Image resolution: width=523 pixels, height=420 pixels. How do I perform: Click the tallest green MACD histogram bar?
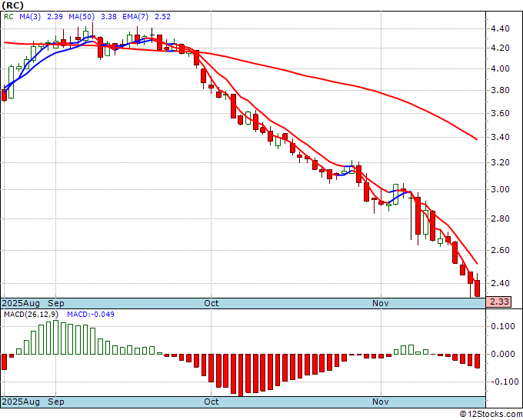point(55,337)
